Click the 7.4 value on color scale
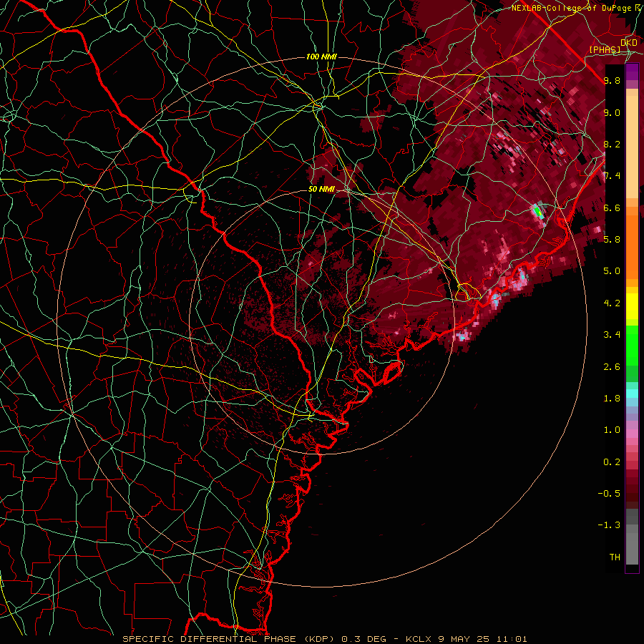This screenshot has width=644, height=644. tap(612, 176)
